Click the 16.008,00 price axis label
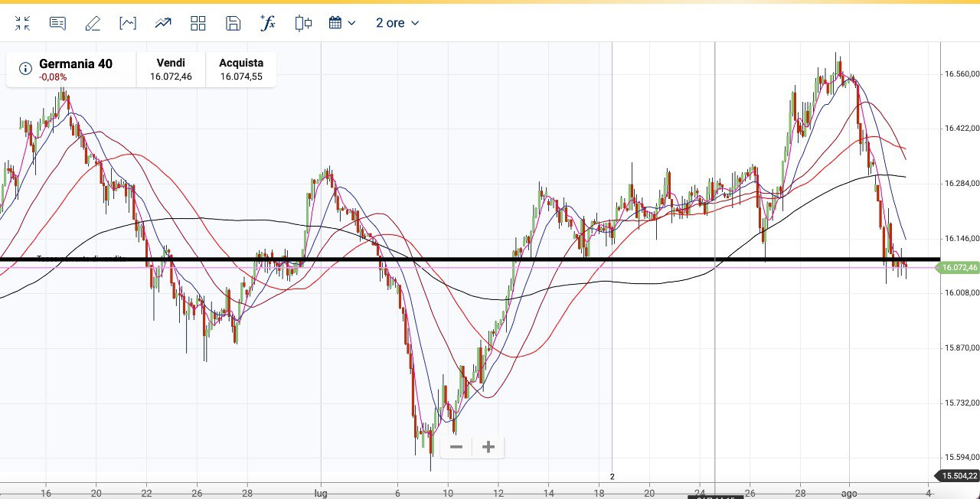This screenshot has width=980, height=499. [x=962, y=293]
